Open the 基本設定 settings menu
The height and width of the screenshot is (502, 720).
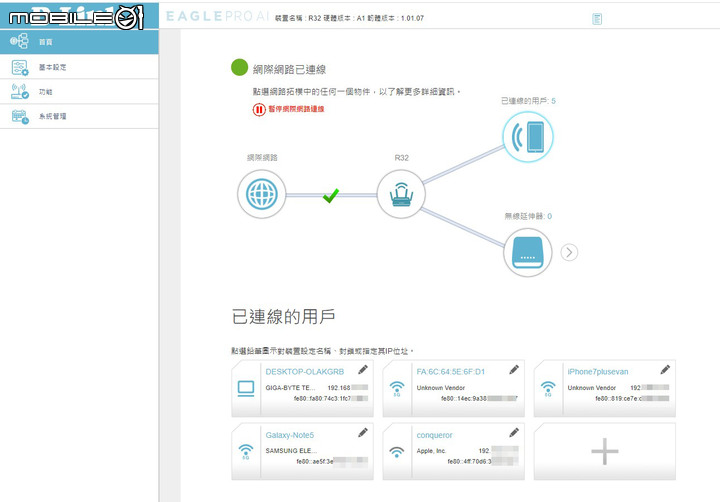point(79,67)
